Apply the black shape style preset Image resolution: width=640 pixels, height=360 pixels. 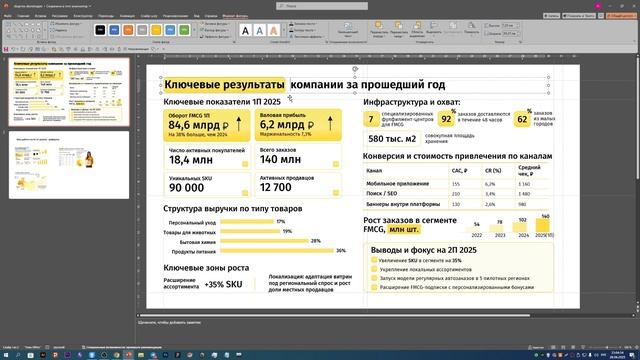coord(100,30)
